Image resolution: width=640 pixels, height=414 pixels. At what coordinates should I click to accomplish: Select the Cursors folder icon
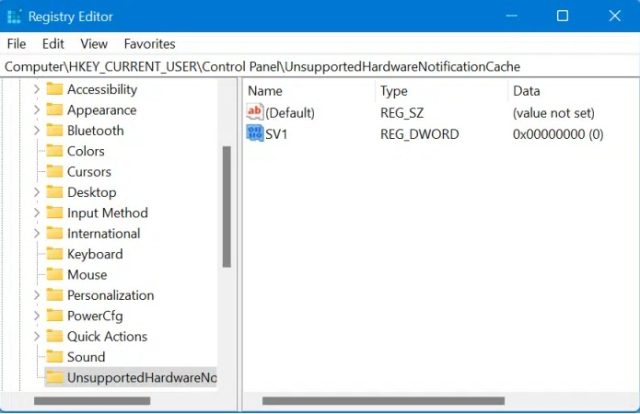(55, 171)
